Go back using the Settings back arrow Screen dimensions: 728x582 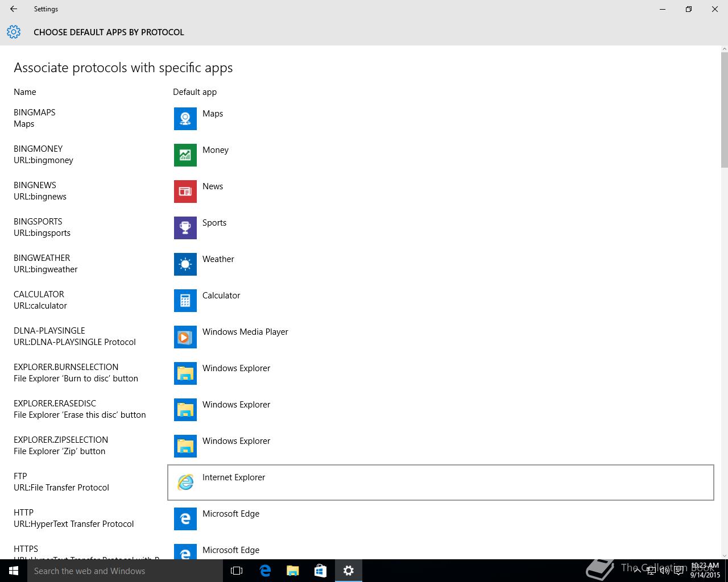click(14, 9)
